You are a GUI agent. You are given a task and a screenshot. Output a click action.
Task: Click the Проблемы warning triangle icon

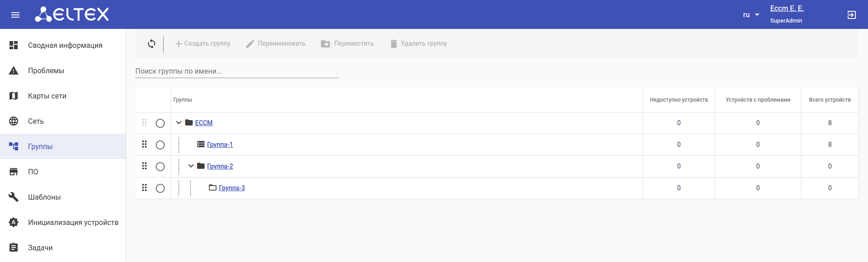click(x=14, y=70)
